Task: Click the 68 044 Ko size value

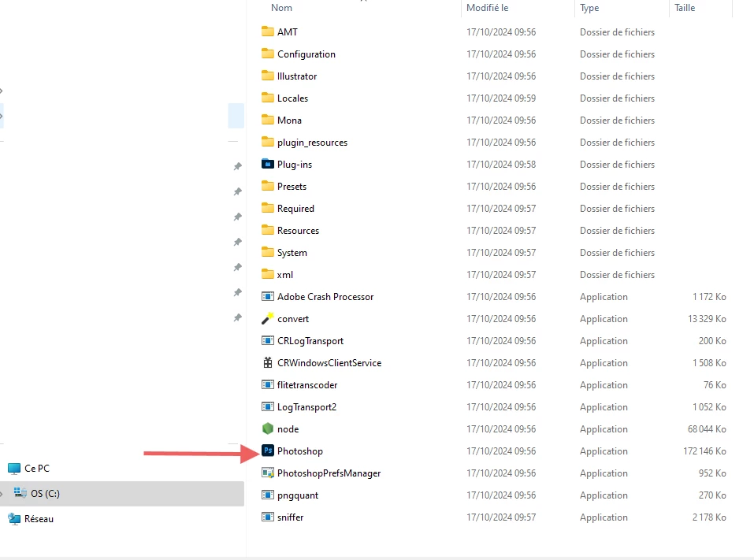Action: point(707,429)
